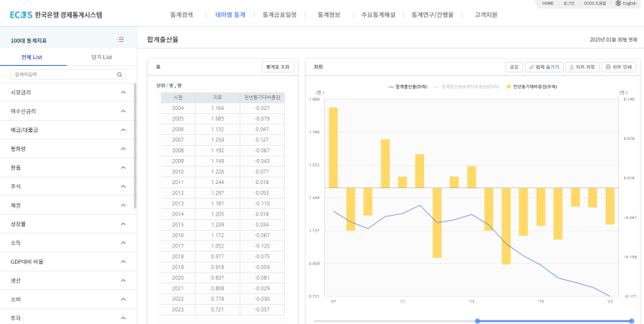This screenshot has width=644, height=324.
Task: Expand the 예금/대출금 category
Action: [x=68, y=130]
